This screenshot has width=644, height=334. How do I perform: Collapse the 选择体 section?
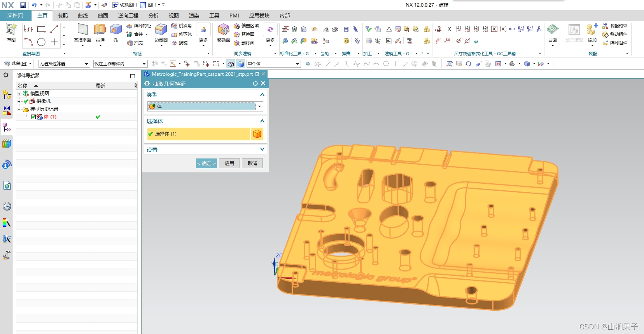tap(262, 121)
